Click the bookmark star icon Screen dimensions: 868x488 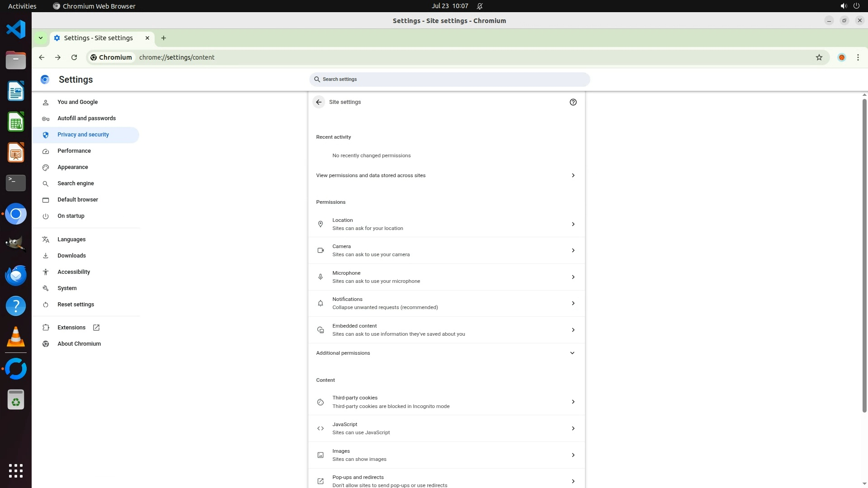point(819,57)
